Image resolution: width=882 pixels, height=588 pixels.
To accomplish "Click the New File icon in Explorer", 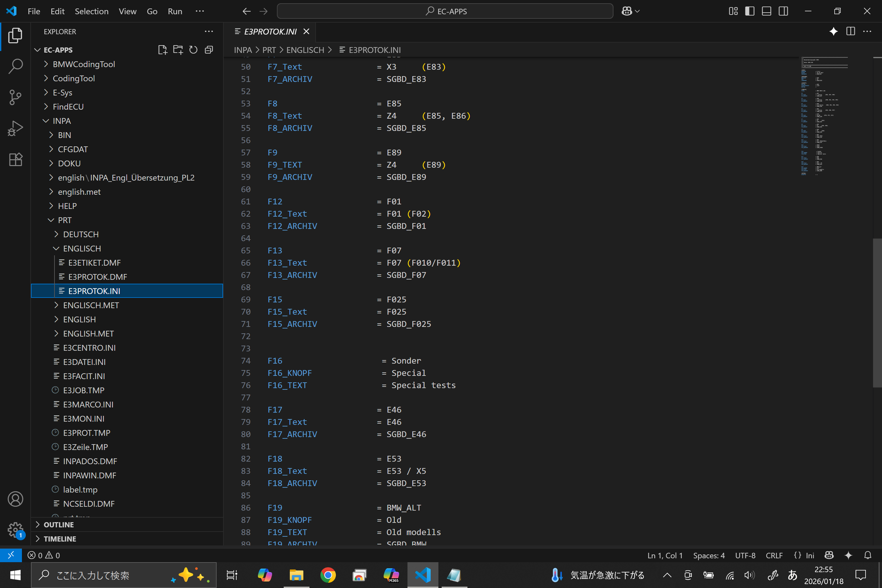I will 162,50.
